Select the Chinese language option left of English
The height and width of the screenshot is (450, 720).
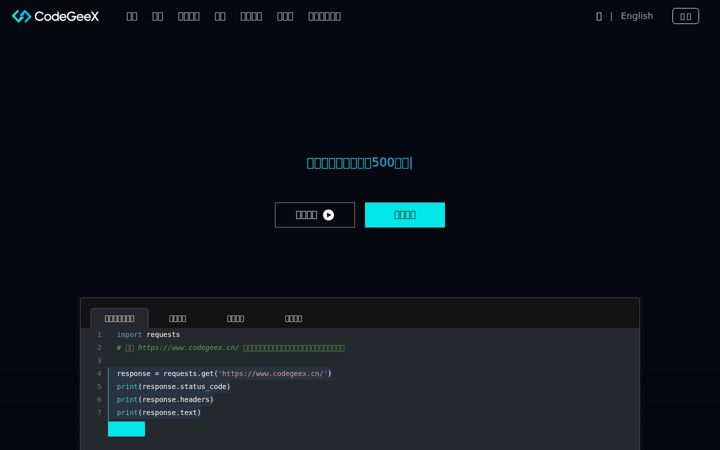point(599,17)
